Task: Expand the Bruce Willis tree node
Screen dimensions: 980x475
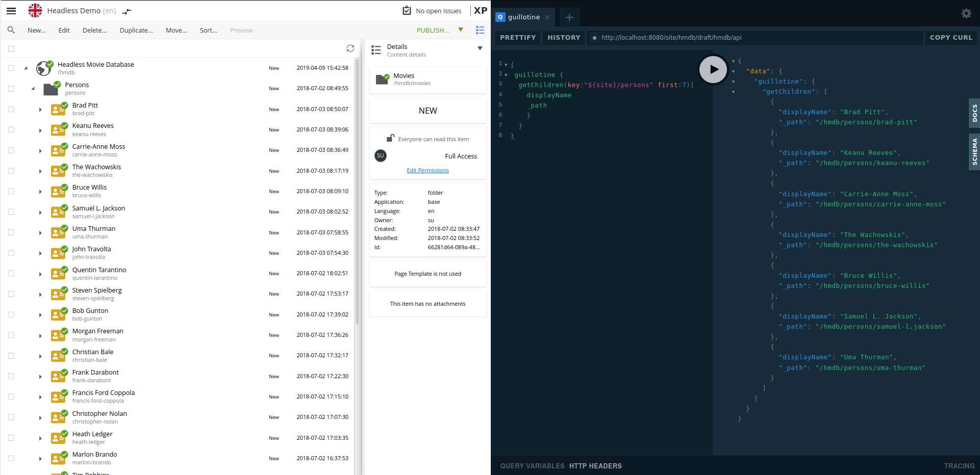Action: pyautogui.click(x=40, y=192)
